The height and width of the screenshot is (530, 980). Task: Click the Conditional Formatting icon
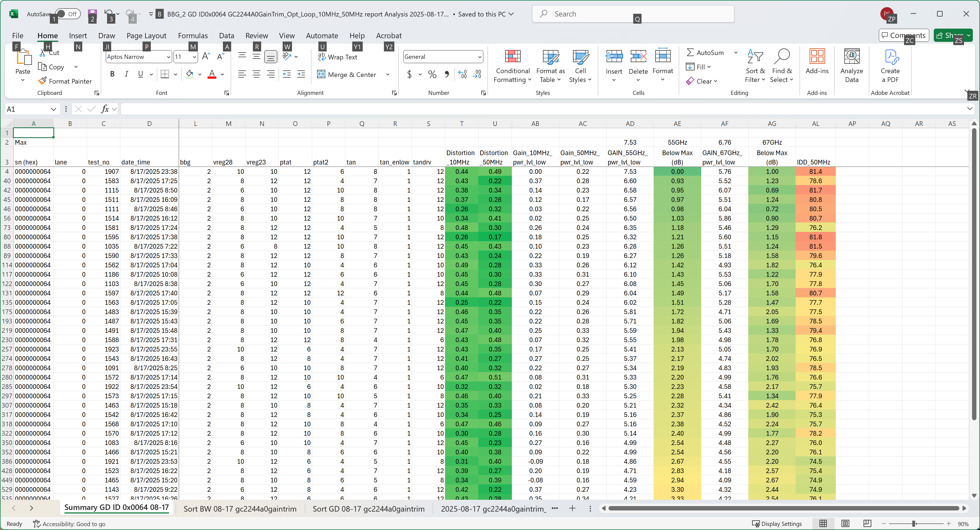(x=512, y=57)
